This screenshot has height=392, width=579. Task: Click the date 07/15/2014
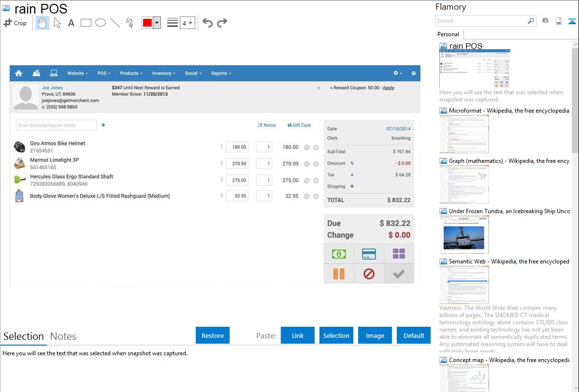398,129
